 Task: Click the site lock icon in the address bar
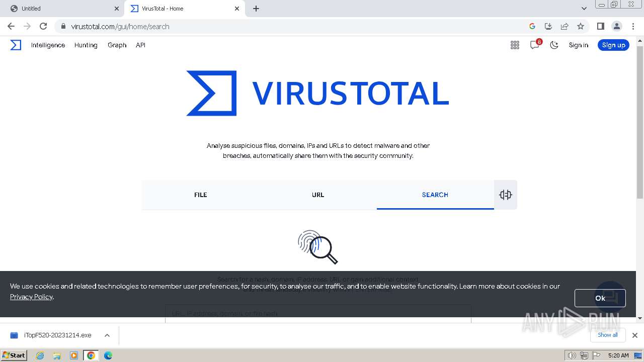(63, 26)
